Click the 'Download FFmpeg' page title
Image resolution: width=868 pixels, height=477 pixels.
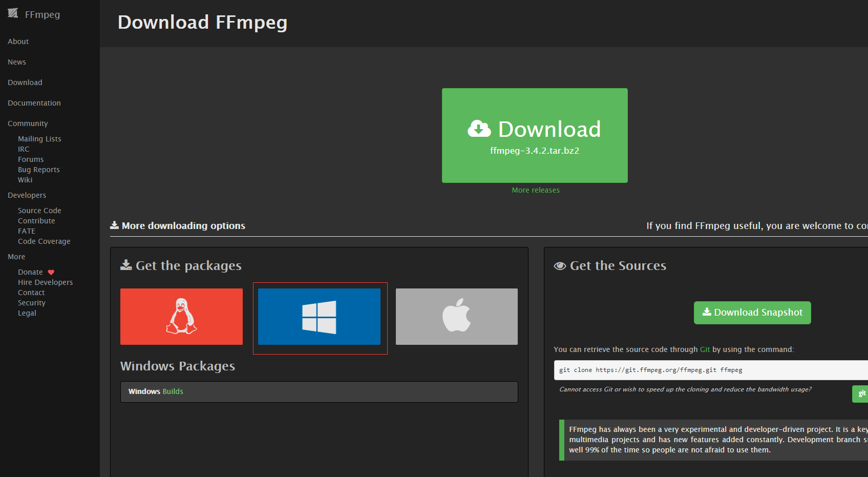click(202, 23)
